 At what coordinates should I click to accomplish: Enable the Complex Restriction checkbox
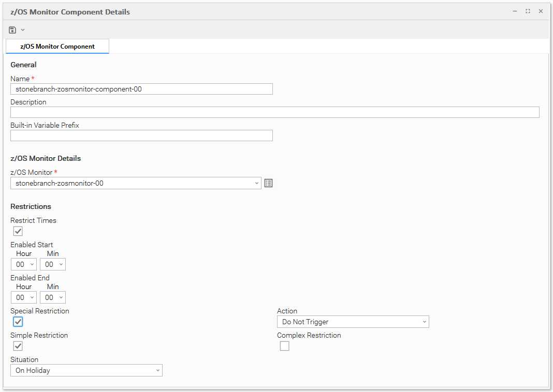(284, 346)
